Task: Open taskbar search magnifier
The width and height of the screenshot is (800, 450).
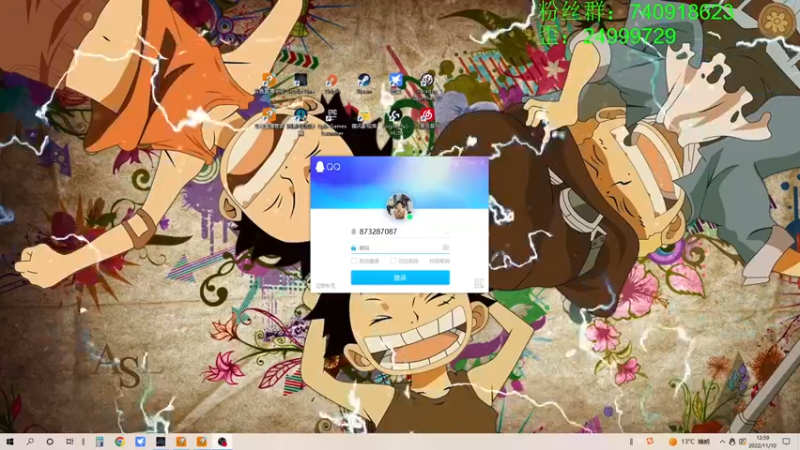Action: pyautogui.click(x=30, y=441)
